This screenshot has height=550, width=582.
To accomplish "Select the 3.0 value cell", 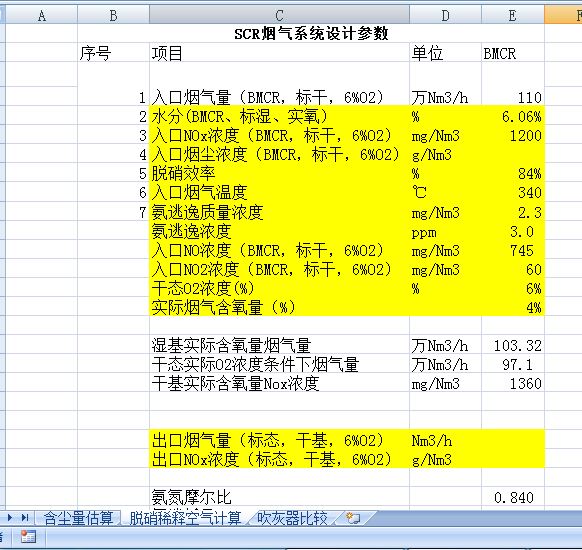I will 513,231.
